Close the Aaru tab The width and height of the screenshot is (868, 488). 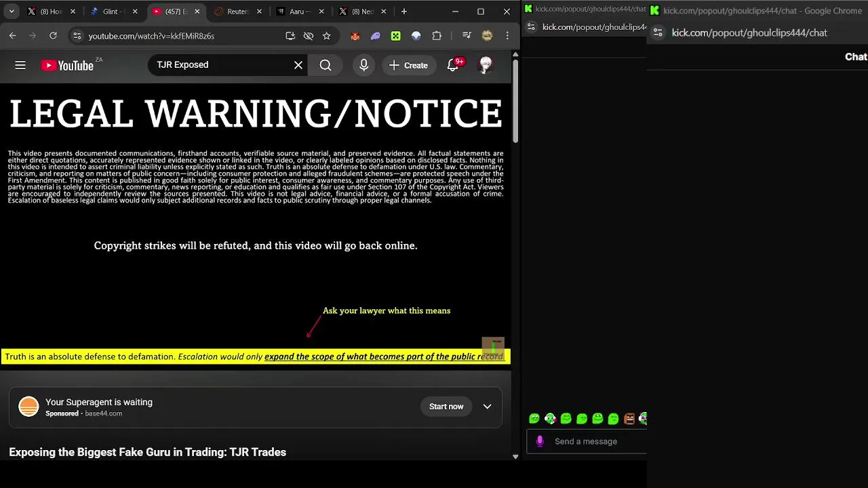pyautogui.click(x=321, y=12)
